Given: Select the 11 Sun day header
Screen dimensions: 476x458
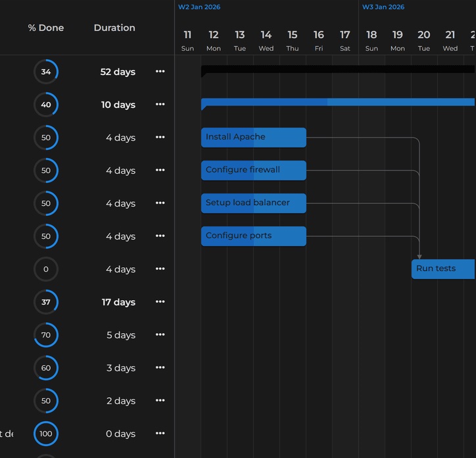Looking at the screenshot, I should click(187, 41).
